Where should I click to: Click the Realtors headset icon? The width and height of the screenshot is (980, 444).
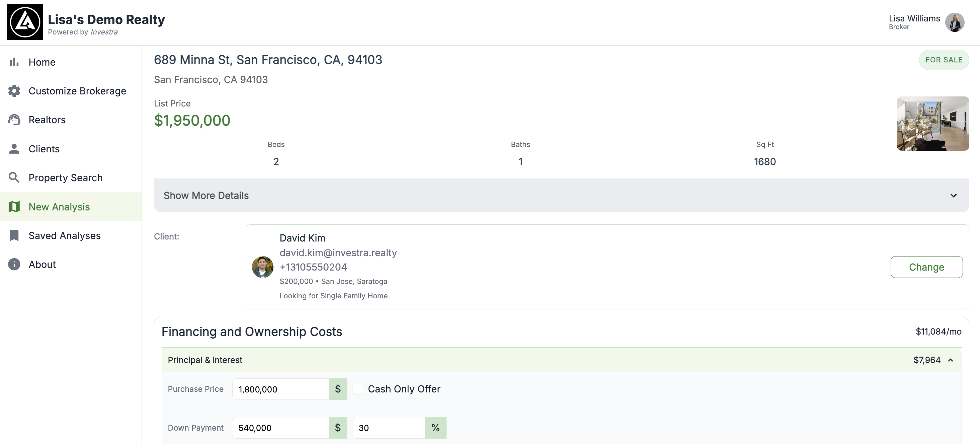(14, 120)
